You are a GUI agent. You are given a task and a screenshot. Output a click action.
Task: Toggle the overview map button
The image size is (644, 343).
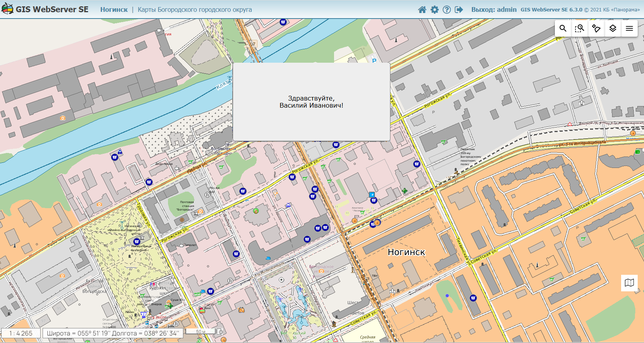point(629,283)
